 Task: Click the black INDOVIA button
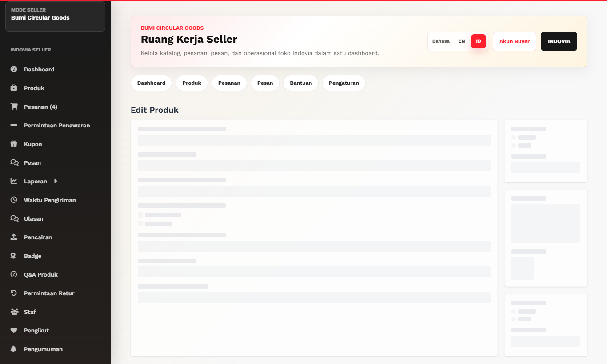[x=559, y=41]
